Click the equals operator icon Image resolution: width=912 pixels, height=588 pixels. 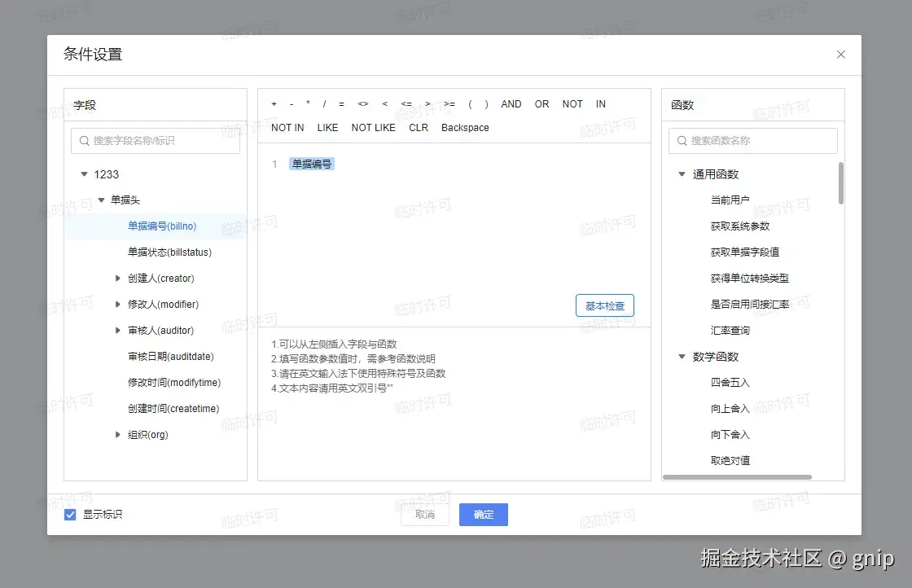click(x=341, y=104)
